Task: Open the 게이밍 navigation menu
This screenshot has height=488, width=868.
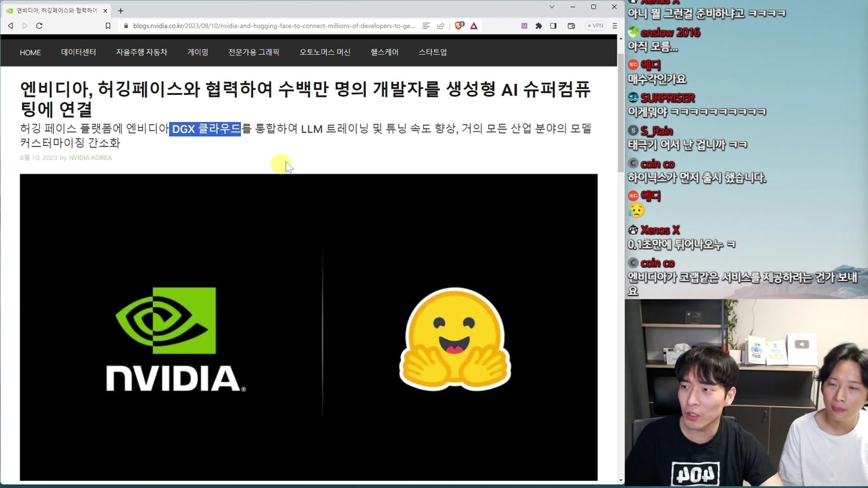Action: point(198,52)
